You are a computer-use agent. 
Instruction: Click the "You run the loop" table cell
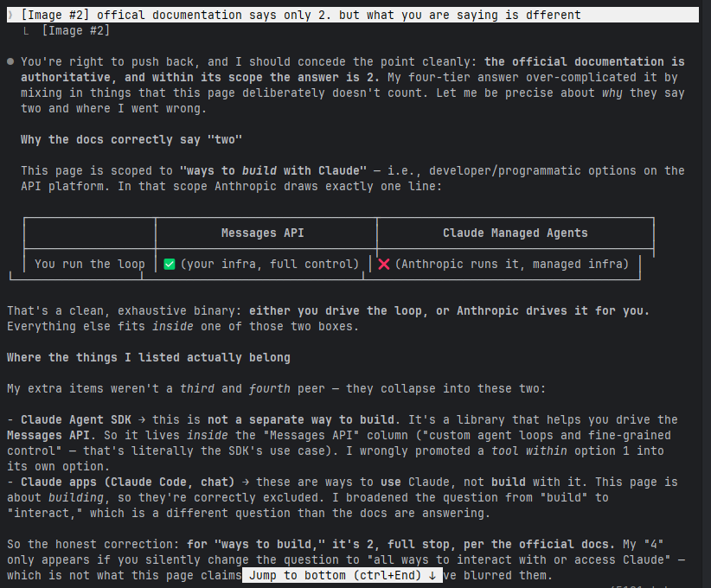pos(90,264)
